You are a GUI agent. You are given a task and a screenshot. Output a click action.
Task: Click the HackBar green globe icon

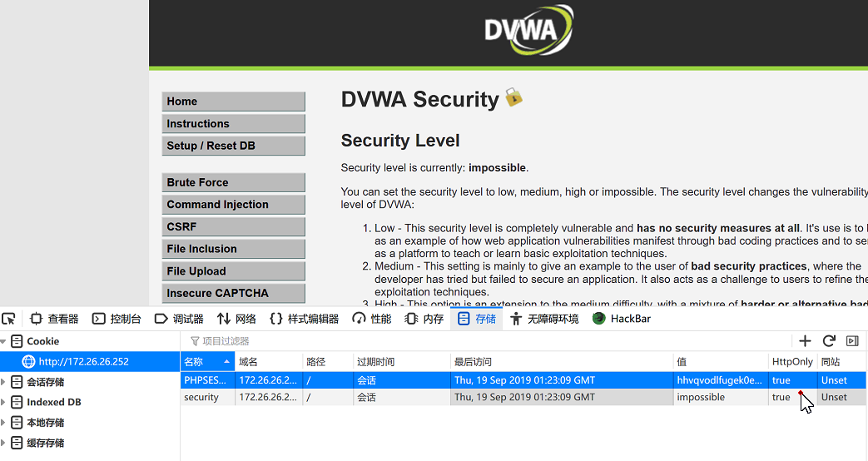coord(599,318)
